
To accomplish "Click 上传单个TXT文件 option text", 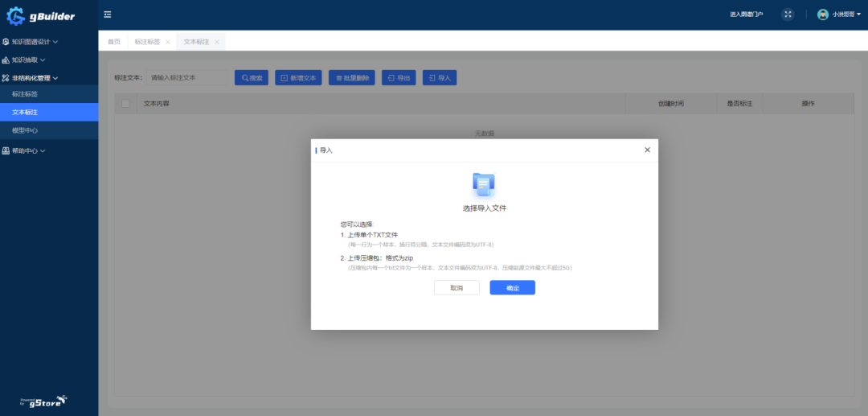I will point(372,235).
